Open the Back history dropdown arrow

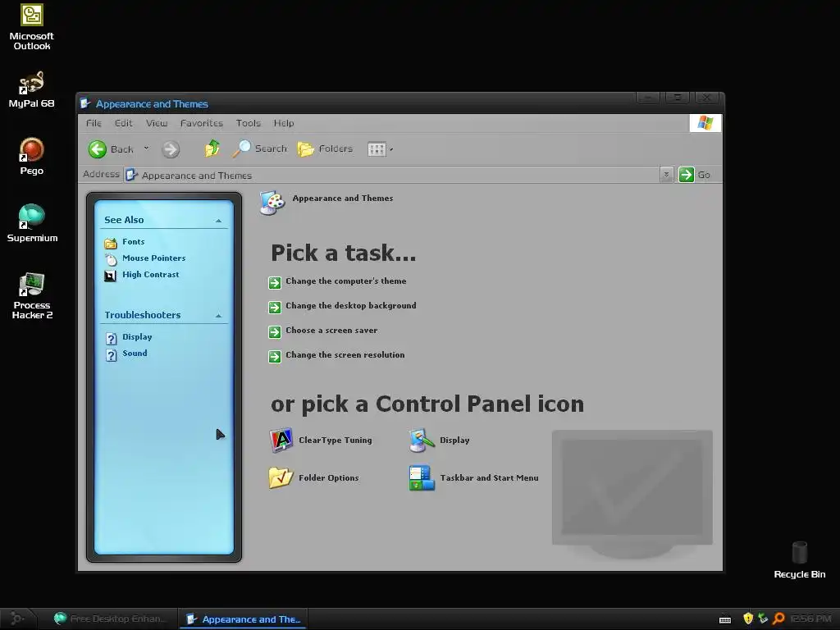tap(146, 148)
